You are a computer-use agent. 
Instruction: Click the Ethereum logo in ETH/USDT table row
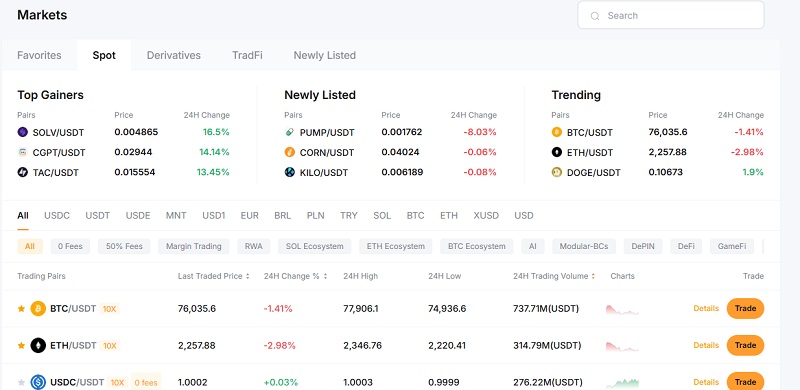pos(38,346)
